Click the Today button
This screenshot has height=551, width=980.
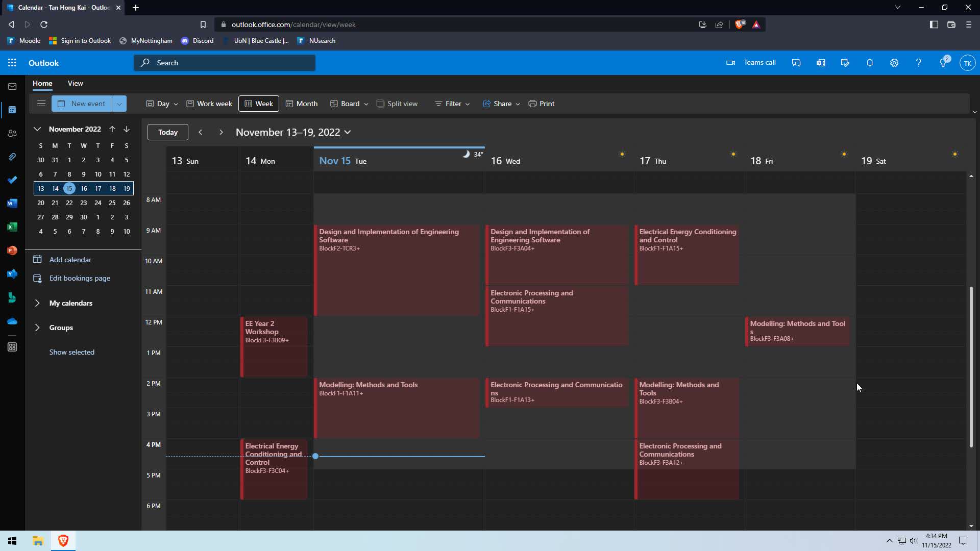tap(167, 132)
